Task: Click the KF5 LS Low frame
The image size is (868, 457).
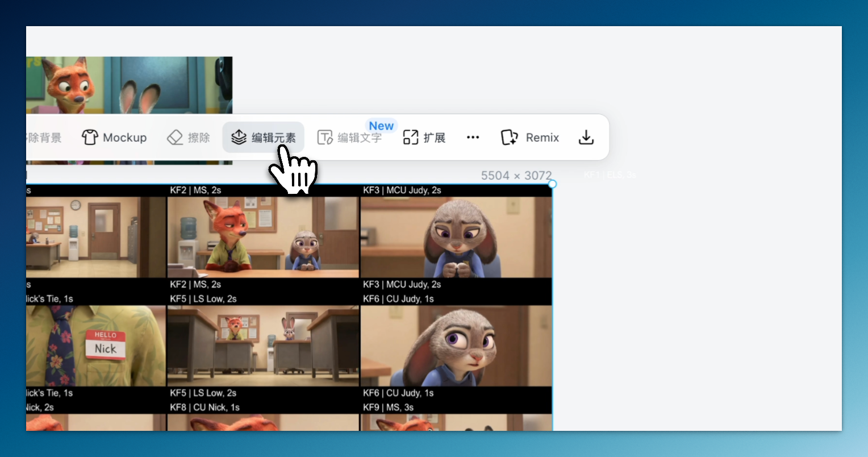Action: (x=263, y=346)
